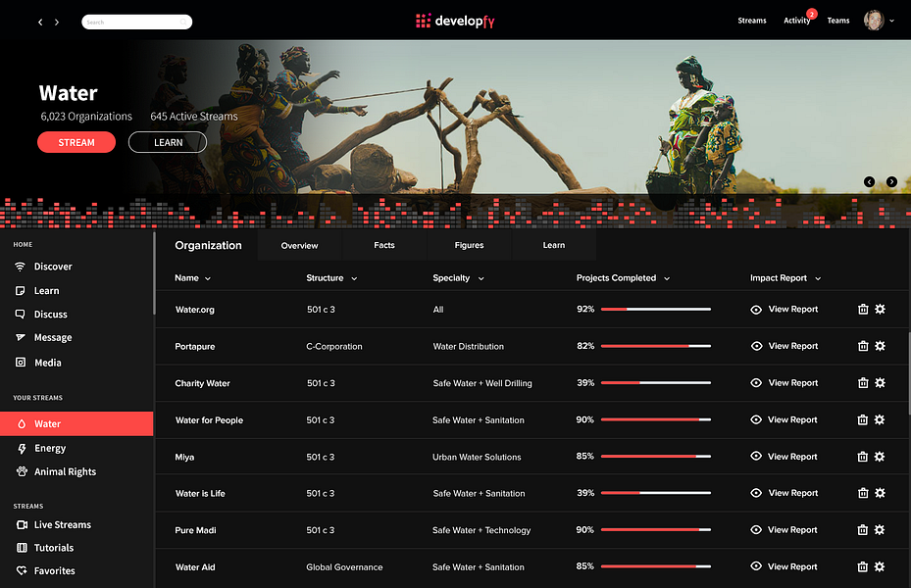Show previous hero banner slide

[x=869, y=181]
